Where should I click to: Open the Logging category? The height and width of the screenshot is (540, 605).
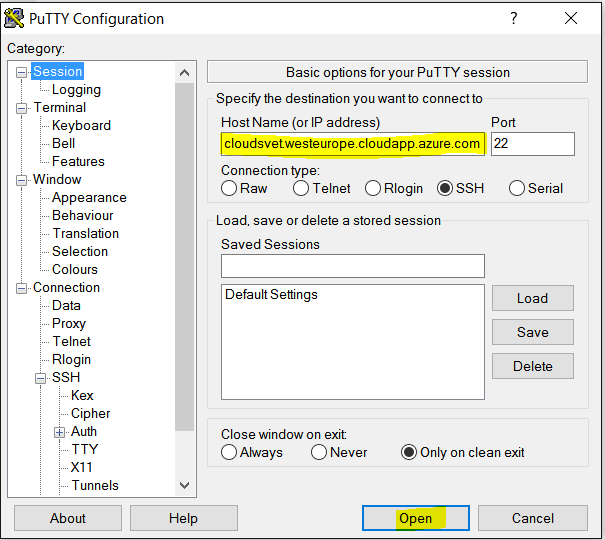click(76, 89)
